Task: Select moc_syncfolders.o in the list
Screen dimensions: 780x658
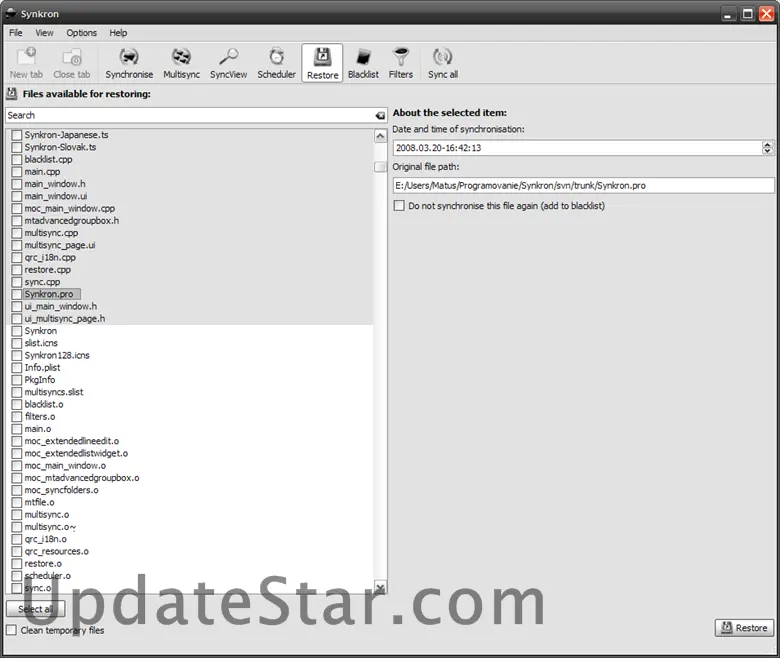Action: [x=62, y=490]
